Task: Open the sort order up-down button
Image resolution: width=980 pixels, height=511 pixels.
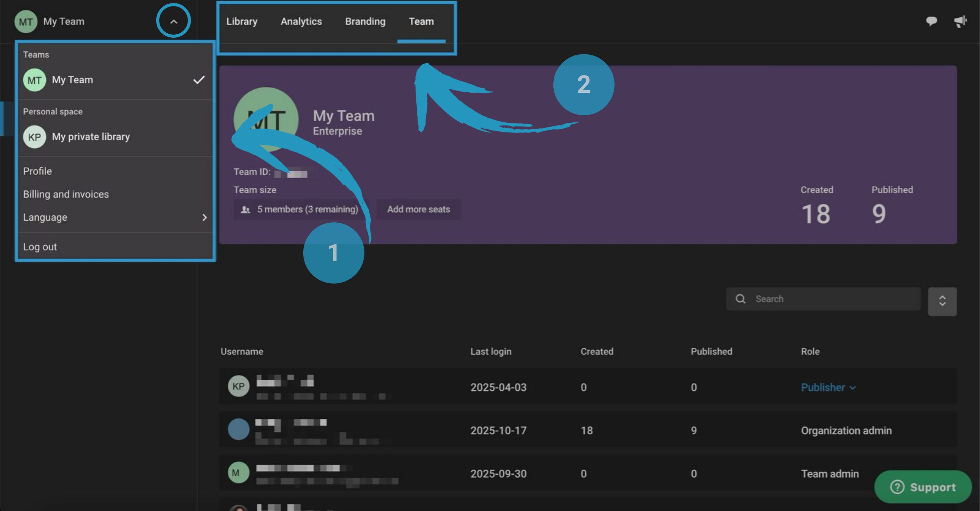Action: [942, 301]
